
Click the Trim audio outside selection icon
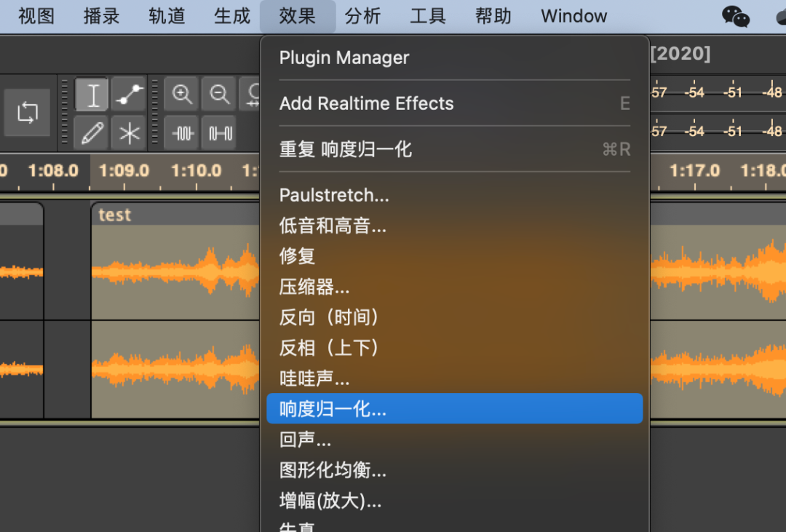182,132
